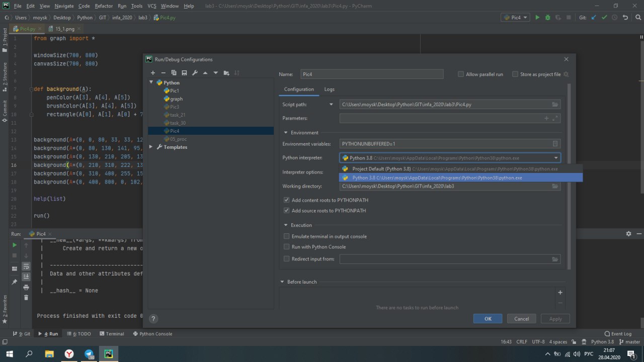Click the Name field containing Pic4
644x362 pixels.
pos(372,74)
